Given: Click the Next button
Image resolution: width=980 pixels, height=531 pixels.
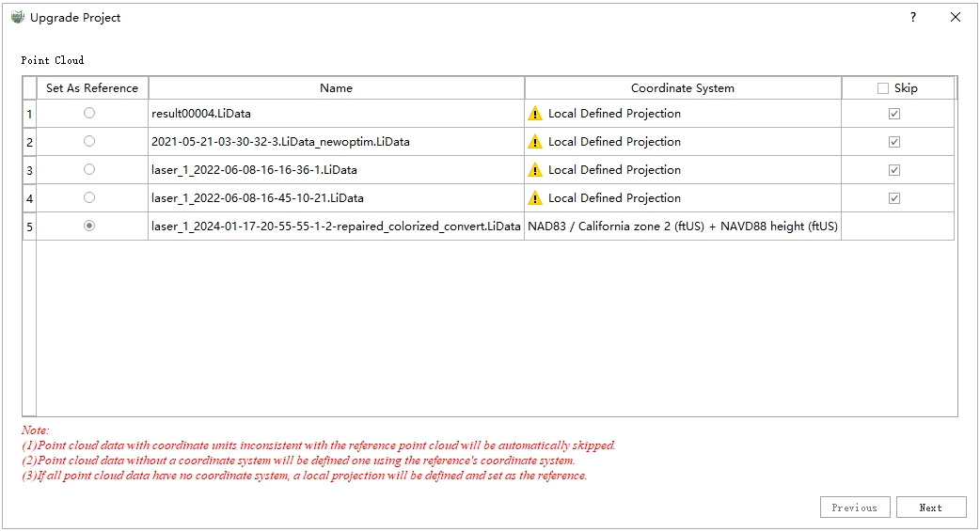Looking at the screenshot, I should coord(931,508).
